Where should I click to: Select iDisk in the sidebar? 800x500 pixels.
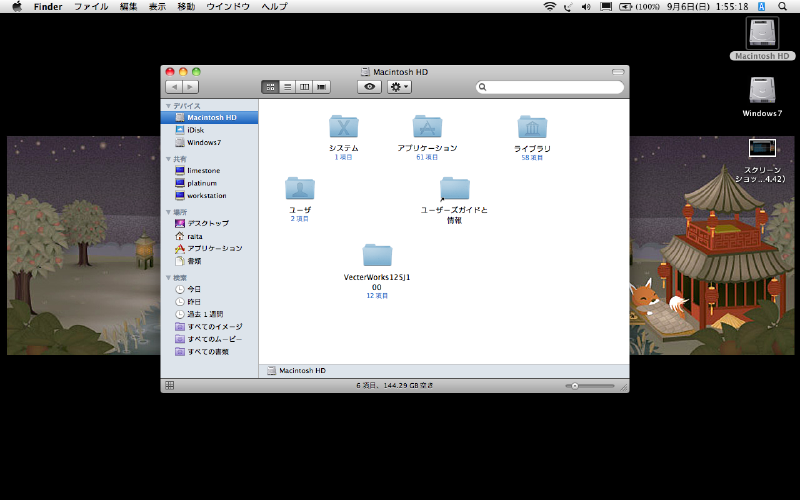click(209, 130)
